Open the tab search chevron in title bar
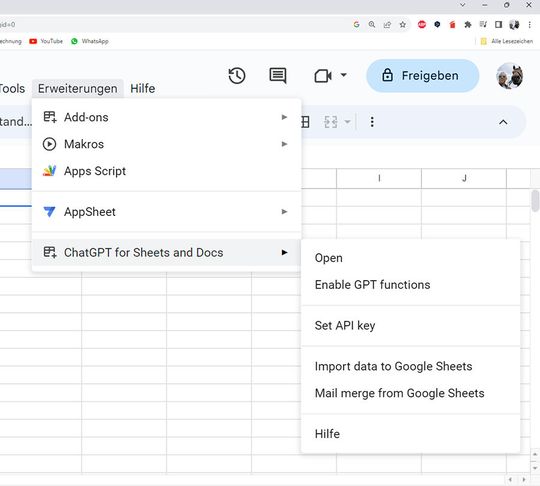This screenshot has height=486, width=540. tap(463, 5)
